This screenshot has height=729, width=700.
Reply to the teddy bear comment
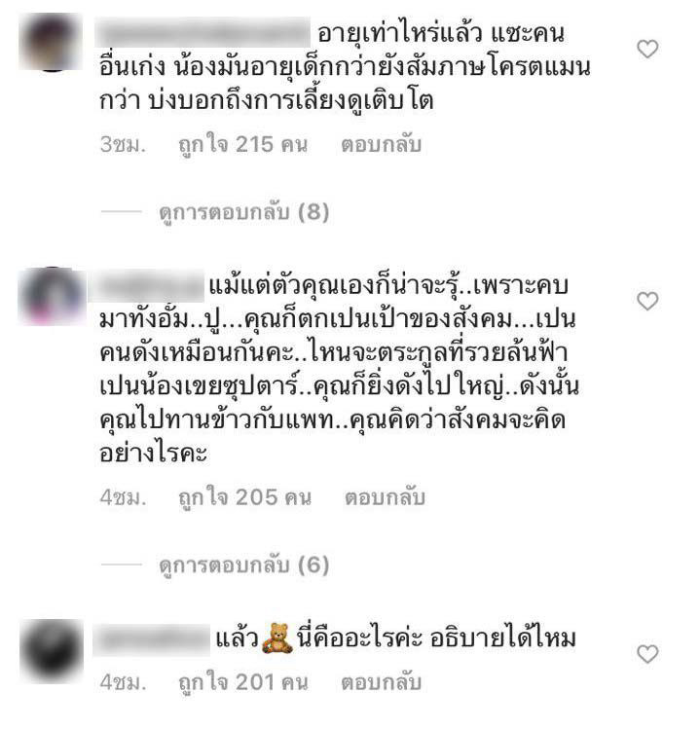pos(382,682)
